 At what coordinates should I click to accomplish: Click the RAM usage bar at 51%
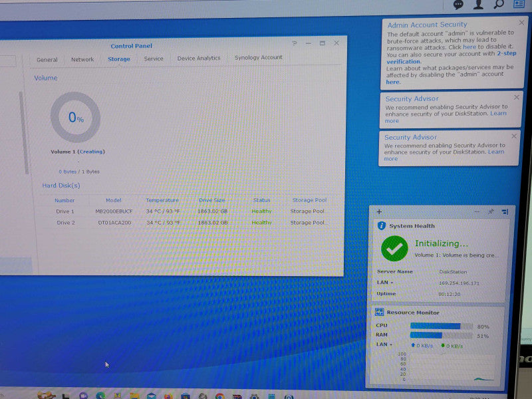(x=441, y=335)
